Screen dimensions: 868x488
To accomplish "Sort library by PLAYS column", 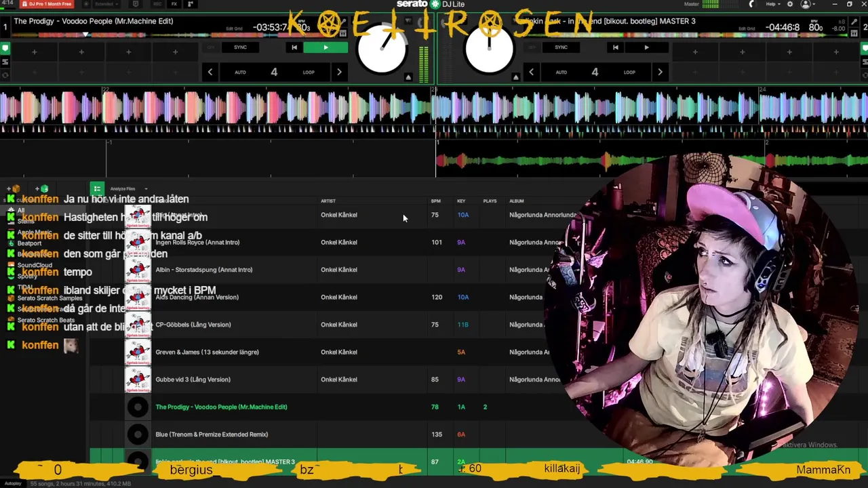I will 490,201.
